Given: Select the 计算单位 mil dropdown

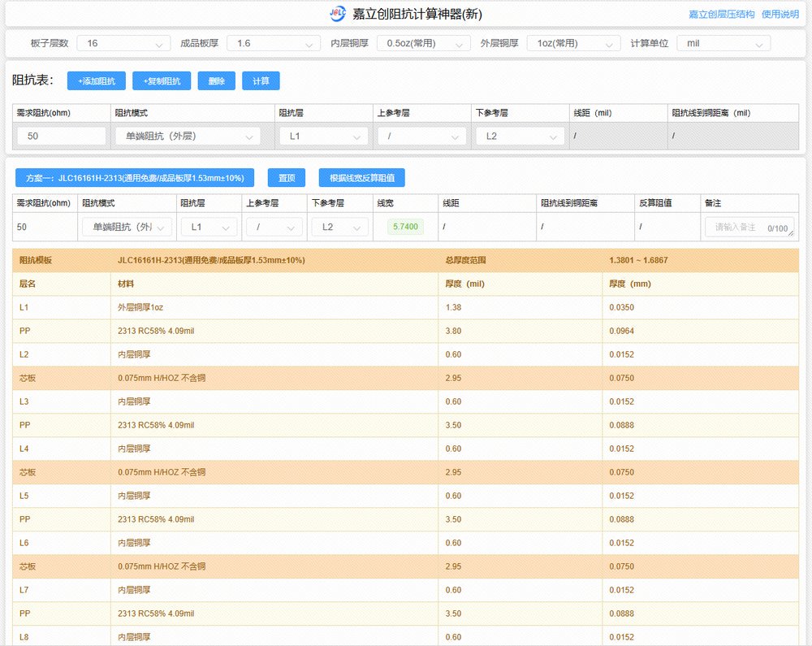Looking at the screenshot, I should (723, 43).
